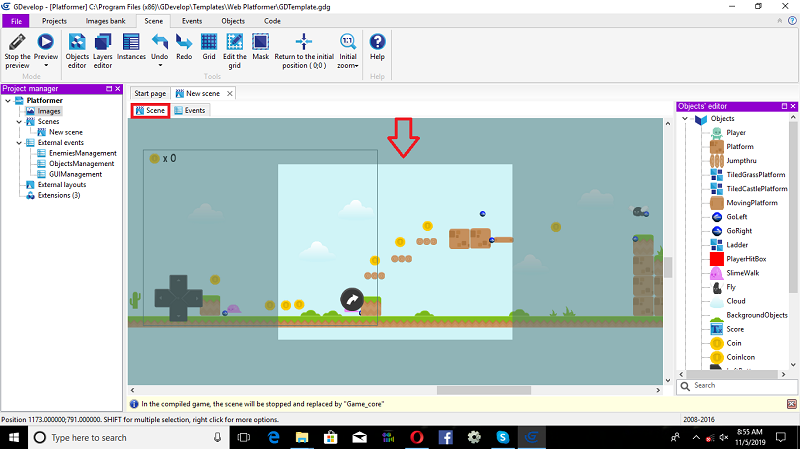Click the Stop the preview icon
The image size is (800, 449).
pos(17,42)
